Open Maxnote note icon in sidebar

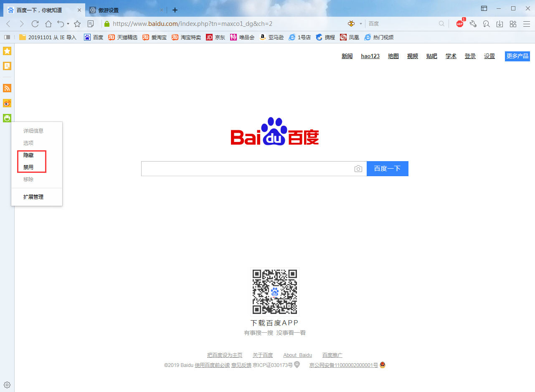(7, 66)
